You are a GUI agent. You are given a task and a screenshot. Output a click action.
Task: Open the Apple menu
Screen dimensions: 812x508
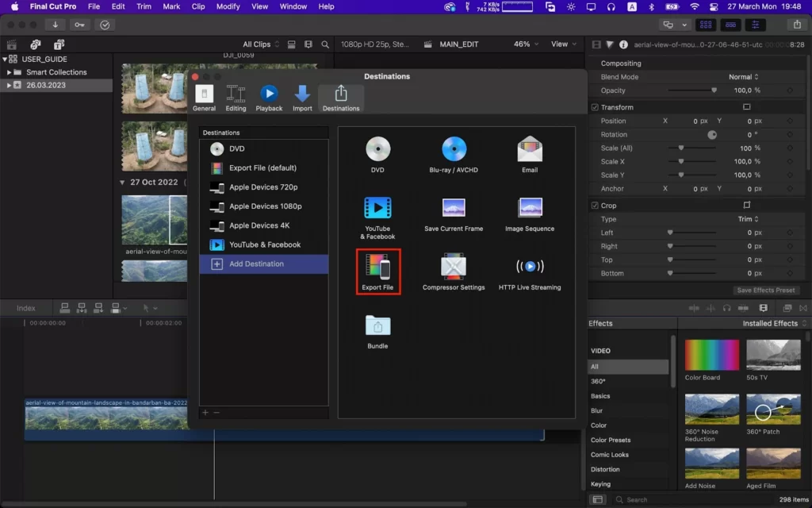14,6
